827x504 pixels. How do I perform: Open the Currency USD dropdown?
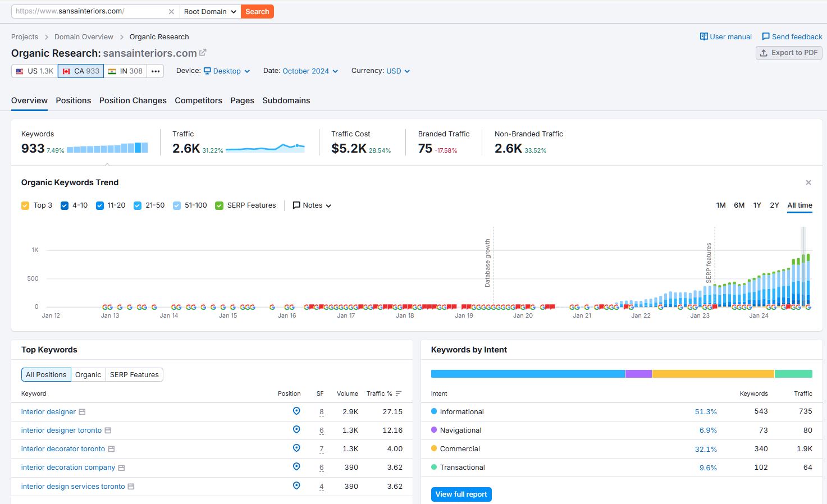coord(398,71)
